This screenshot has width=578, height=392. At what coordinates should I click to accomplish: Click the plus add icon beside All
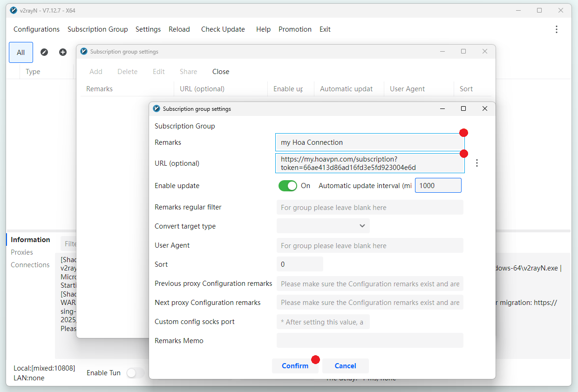coord(63,52)
